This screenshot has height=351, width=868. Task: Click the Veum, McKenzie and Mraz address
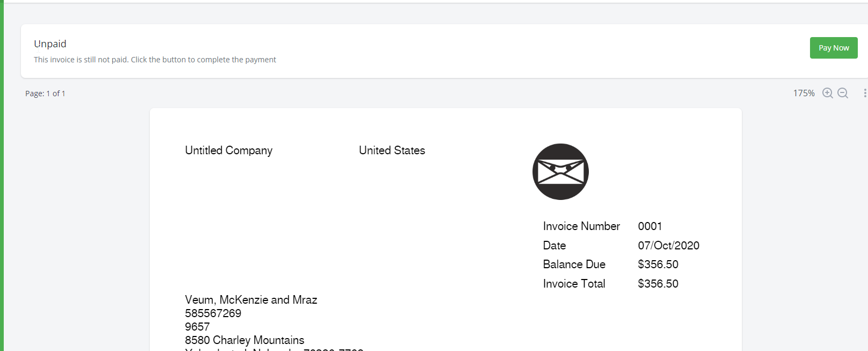tap(251, 299)
